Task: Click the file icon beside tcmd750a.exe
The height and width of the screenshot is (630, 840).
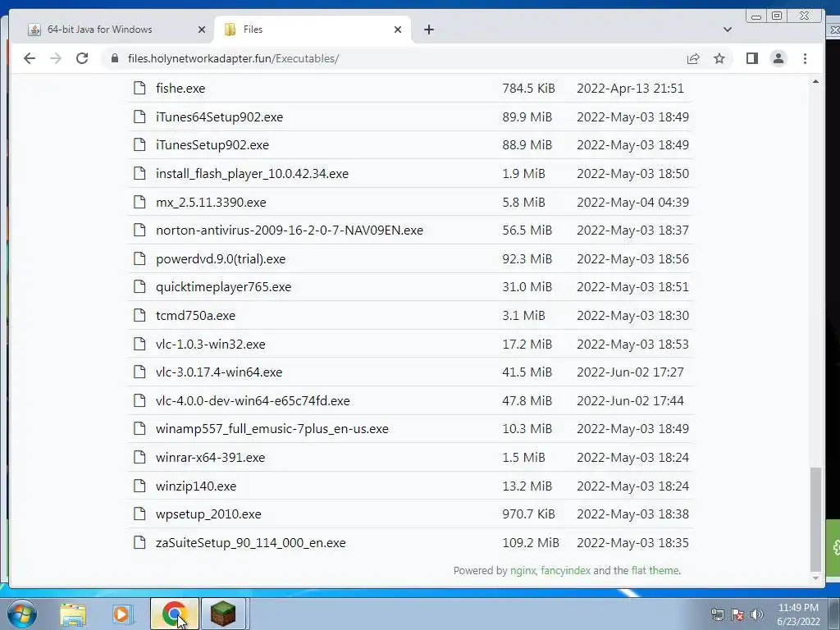Action: (x=139, y=315)
